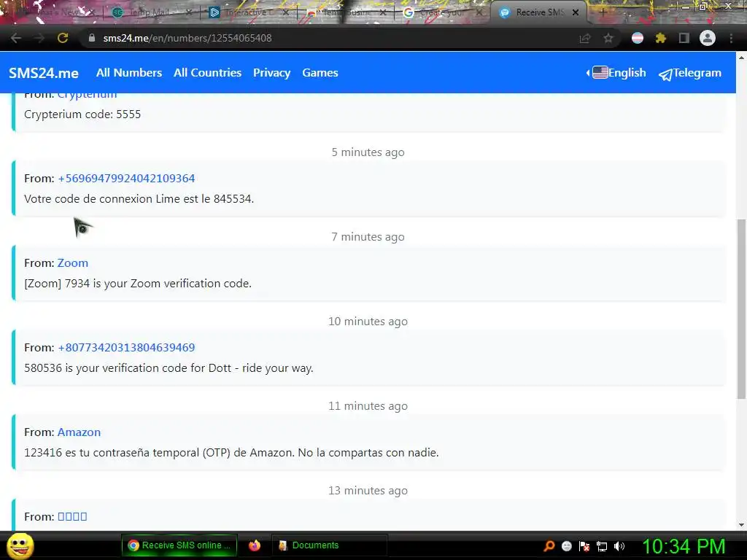Reload the current page
The image size is (747, 560).
(x=63, y=38)
